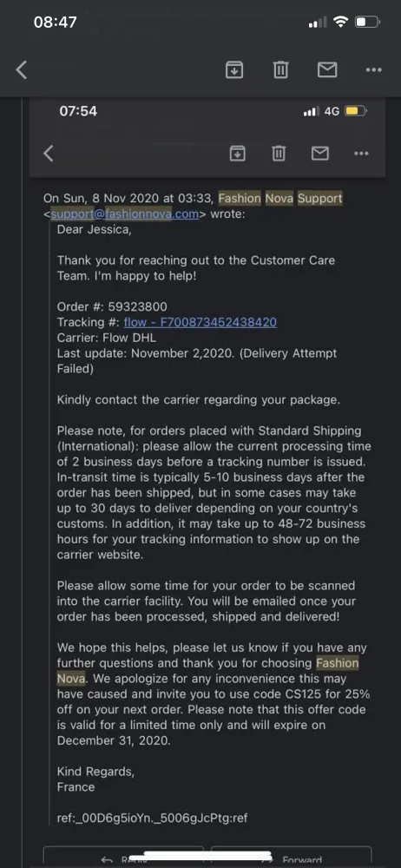Image resolution: width=401 pixels, height=868 pixels.
Task: Tap the Wi-Fi icon in the status bar
Action: 340,23
